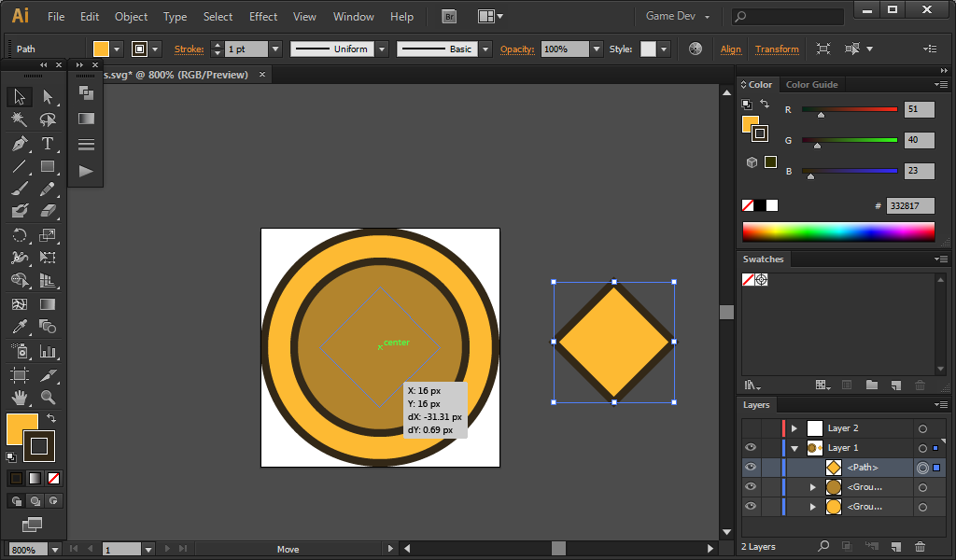Select the Hand tool
Image resolution: width=956 pixels, height=560 pixels.
tap(19, 398)
